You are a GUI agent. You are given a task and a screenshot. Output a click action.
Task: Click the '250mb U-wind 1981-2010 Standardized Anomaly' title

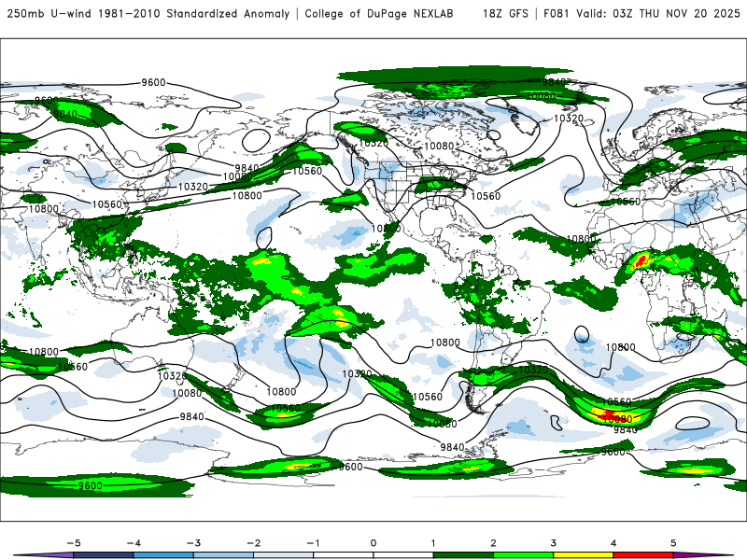pyautogui.click(x=148, y=13)
